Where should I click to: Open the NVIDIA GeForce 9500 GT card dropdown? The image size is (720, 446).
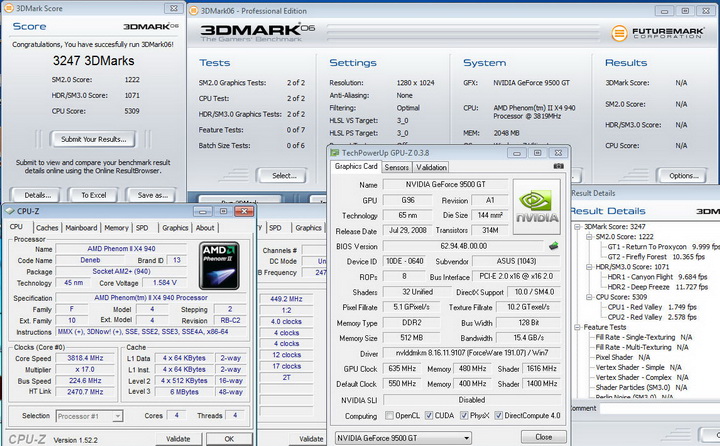[403, 438]
